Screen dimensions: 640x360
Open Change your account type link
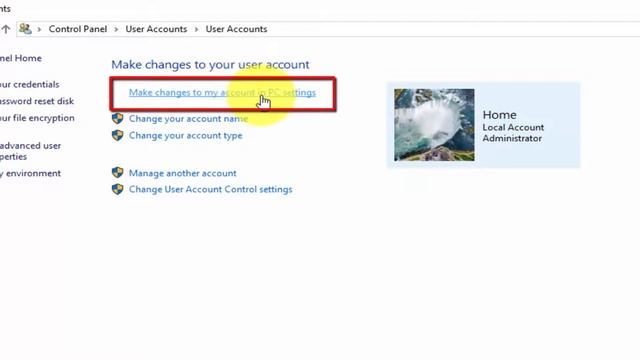click(185, 136)
